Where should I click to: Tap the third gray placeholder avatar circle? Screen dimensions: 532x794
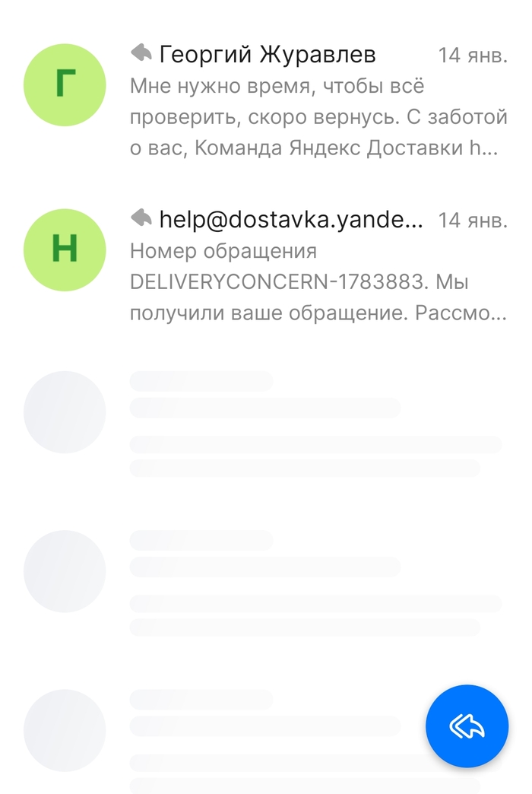coord(65,731)
